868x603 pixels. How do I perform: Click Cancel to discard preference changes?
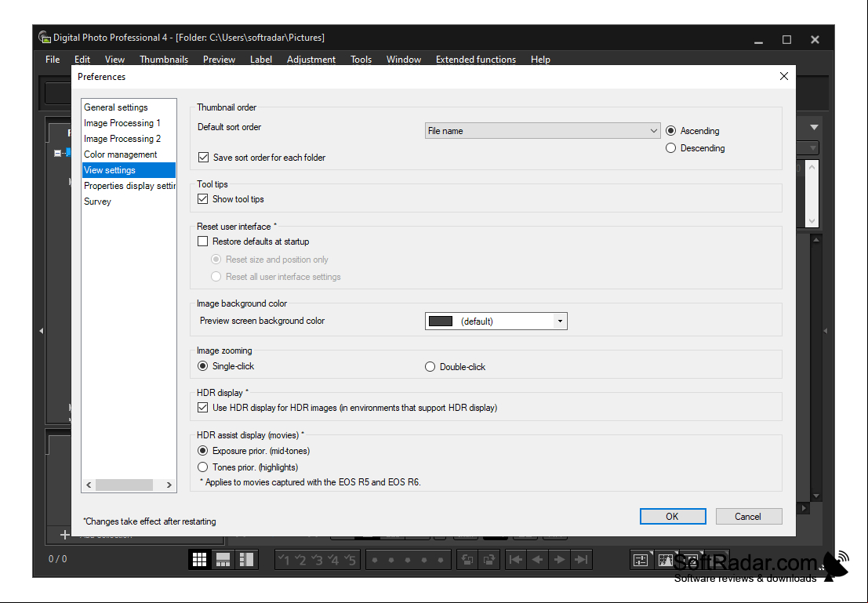pyautogui.click(x=749, y=516)
